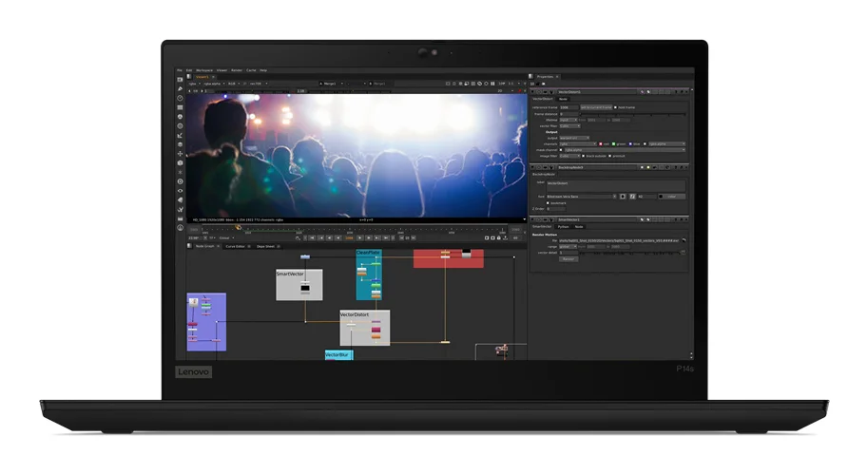Image resolution: width=868 pixels, height=474 pixels.
Task: Click the set to current frame button
Action: click(x=596, y=107)
